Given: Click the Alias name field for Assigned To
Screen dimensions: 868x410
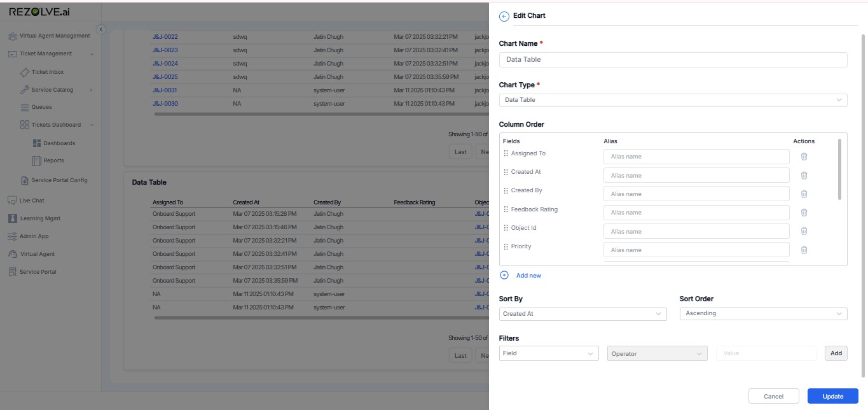Looking at the screenshot, I should [x=696, y=157].
